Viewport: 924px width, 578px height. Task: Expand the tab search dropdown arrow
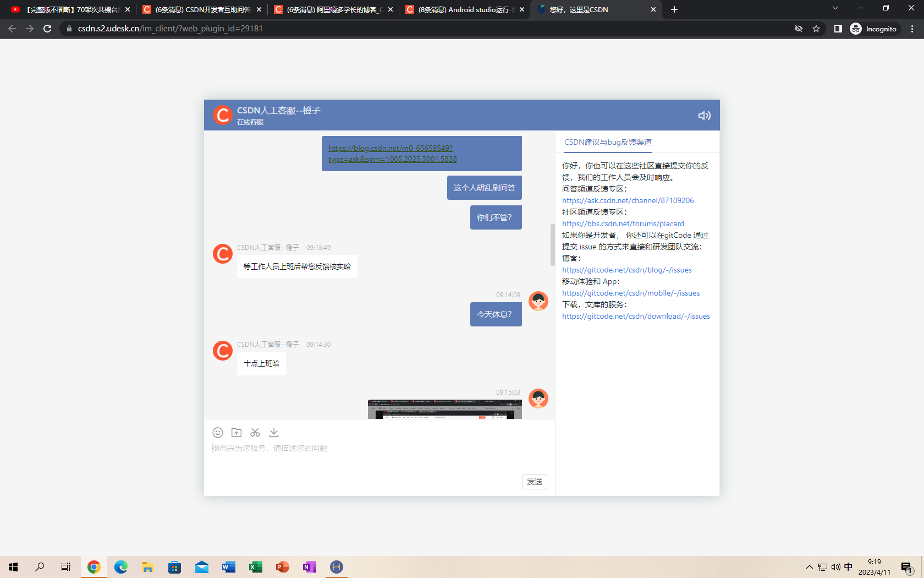pyautogui.click(x=835, y=8)
